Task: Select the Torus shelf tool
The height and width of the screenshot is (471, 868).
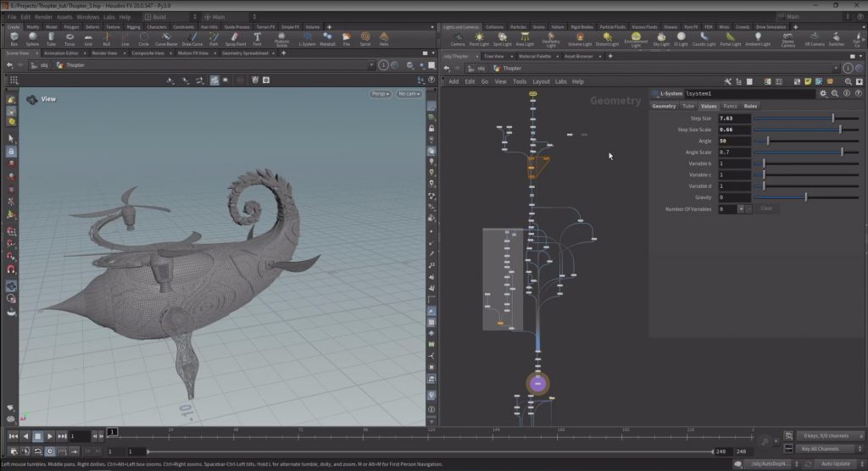Action: [x=70, y=39]
